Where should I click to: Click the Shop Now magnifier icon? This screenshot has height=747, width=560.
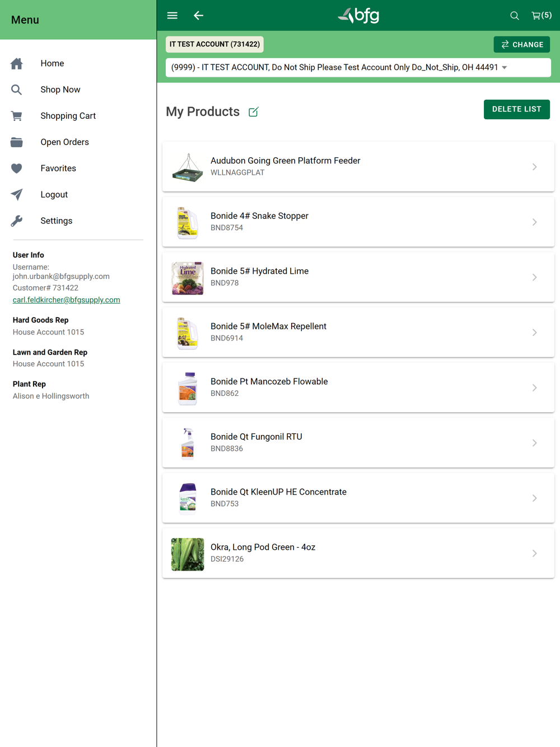17,90
